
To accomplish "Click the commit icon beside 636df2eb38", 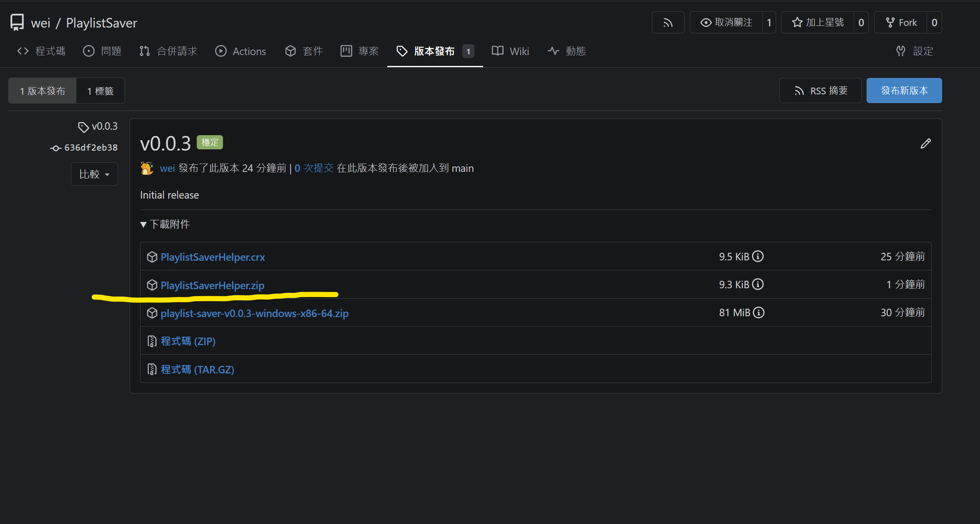I will pyautogui.click(x=56, y=148).
